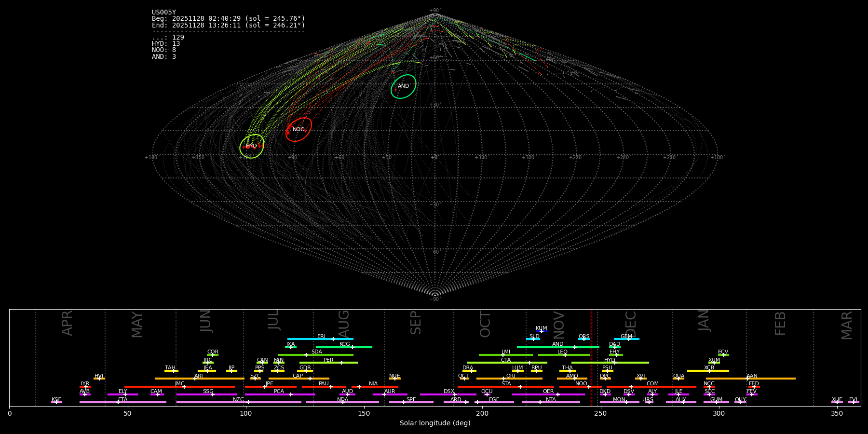Click the XCB shower peak marker
The width and height of the screenshot is (868, 434).
(x=709, y=371)
